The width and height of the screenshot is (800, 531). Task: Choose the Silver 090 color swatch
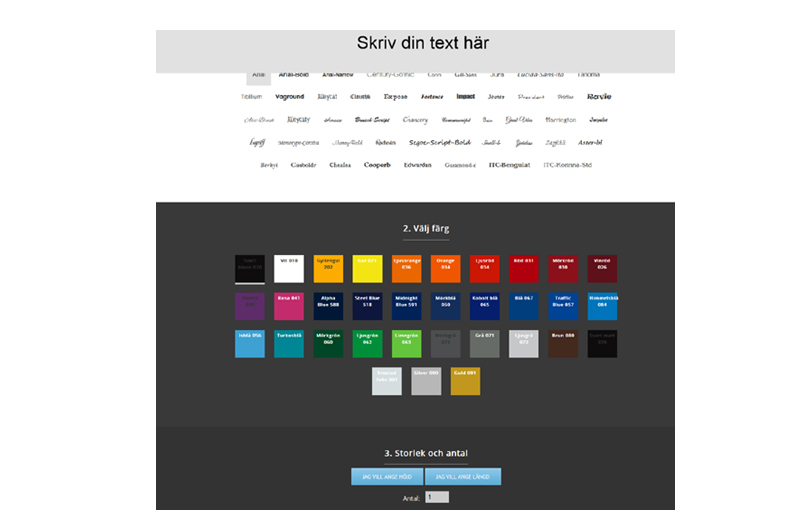pyautogui.click(x=426, y=381)
